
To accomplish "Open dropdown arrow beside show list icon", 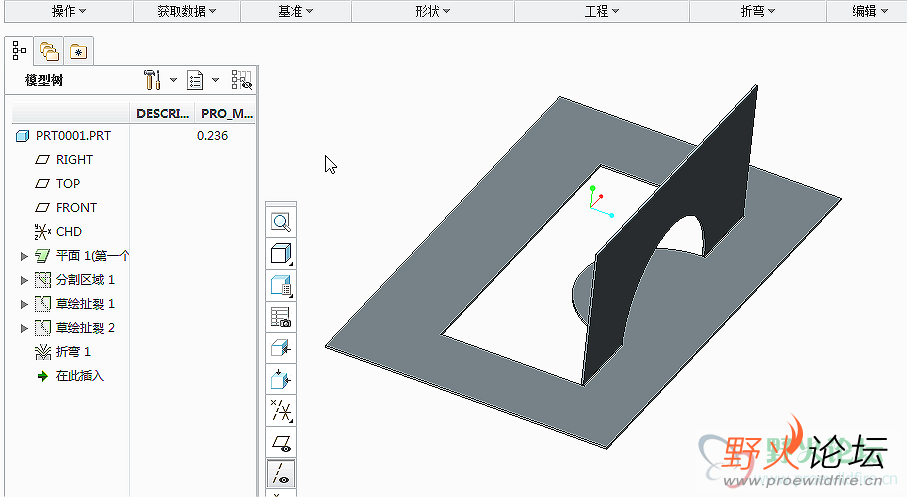I will coord(215,80).
